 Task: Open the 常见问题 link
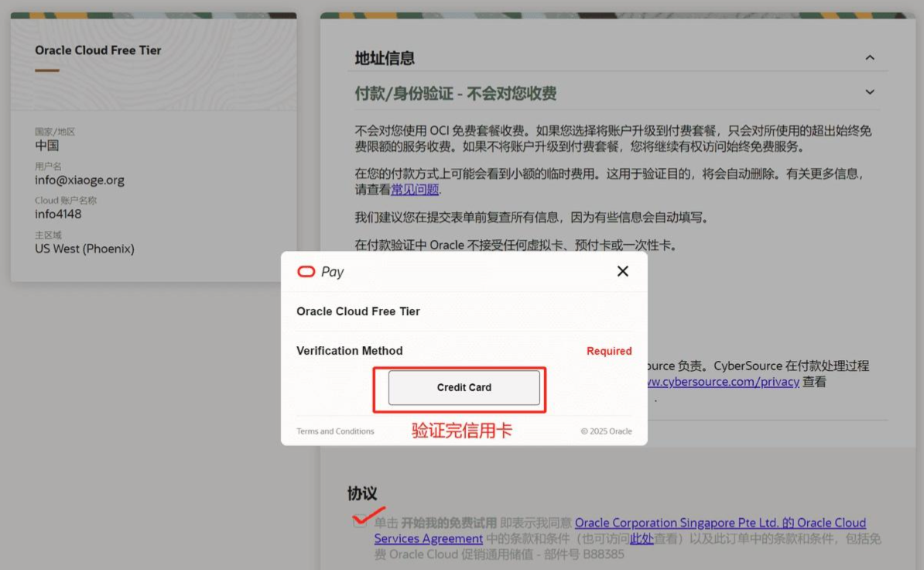click(415, 190)
